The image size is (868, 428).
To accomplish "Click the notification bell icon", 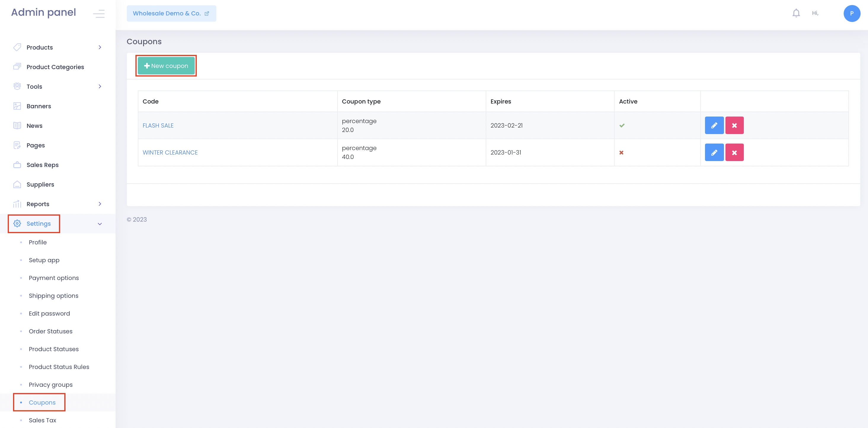I will [796, 13].
